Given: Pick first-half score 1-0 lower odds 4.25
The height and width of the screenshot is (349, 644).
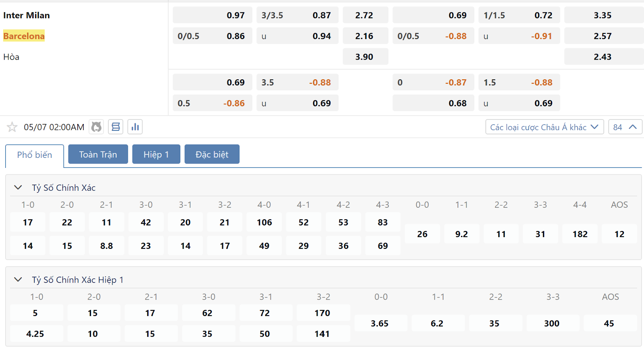Looking at the screenshot, I should point(37,334).
